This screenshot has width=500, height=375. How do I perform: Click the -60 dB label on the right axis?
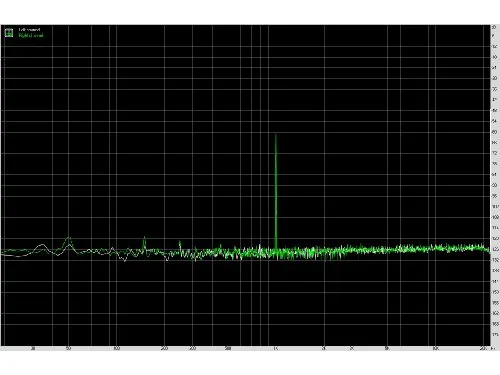tap(495, 132)
